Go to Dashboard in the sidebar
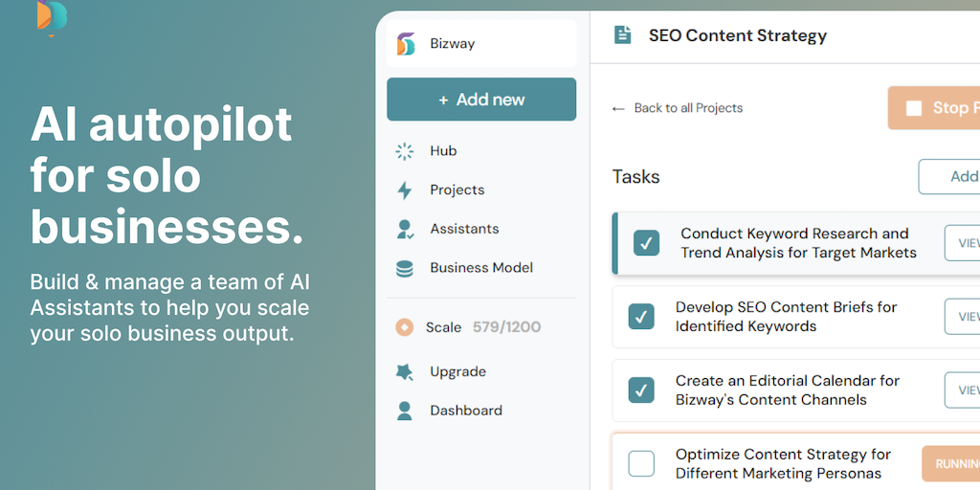Screen dimensions: 980x490 pos(465,411)
